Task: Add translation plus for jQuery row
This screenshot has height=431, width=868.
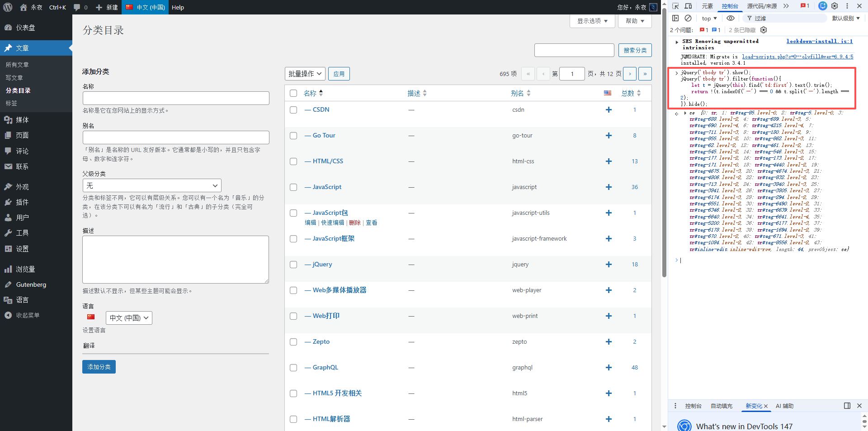Action: [x=609, y=264]
